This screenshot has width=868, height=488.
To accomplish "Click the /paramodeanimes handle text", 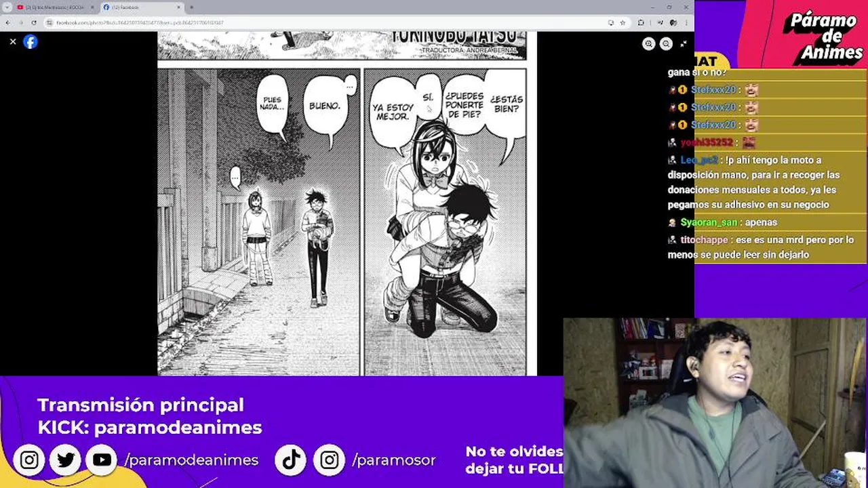I will point(191,460).
